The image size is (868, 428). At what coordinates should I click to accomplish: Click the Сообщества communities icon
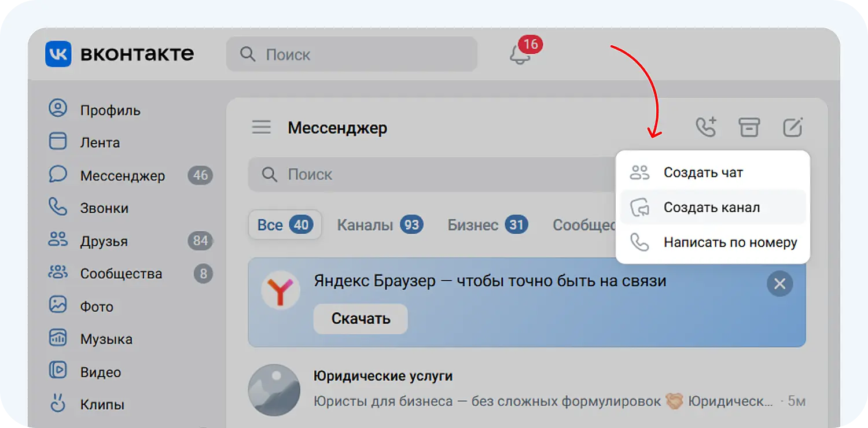tap(58, 273)
